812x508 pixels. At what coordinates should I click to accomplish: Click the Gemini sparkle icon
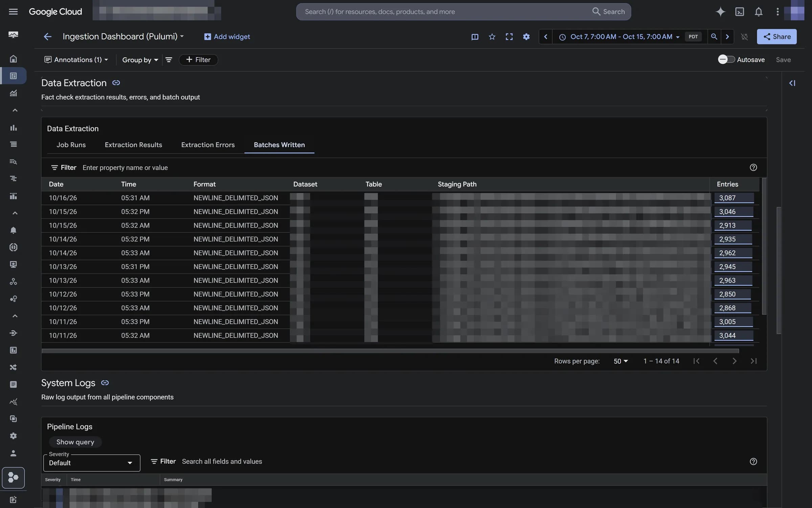click(720, 12)
